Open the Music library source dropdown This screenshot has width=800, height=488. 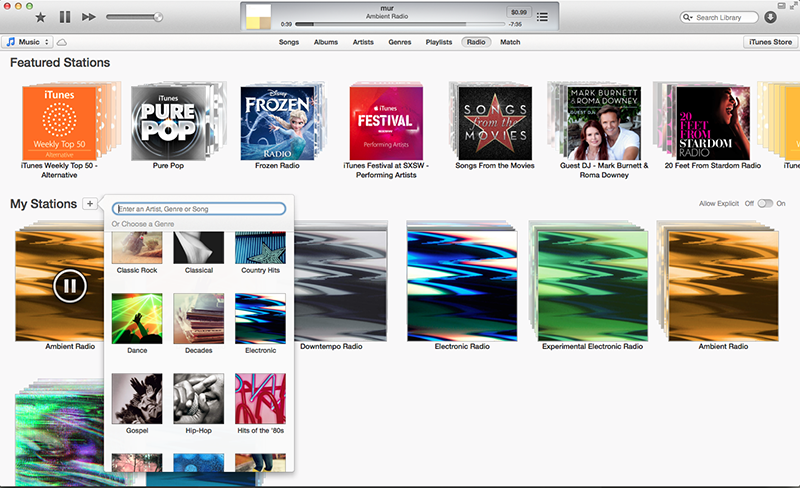pos(28,42)
